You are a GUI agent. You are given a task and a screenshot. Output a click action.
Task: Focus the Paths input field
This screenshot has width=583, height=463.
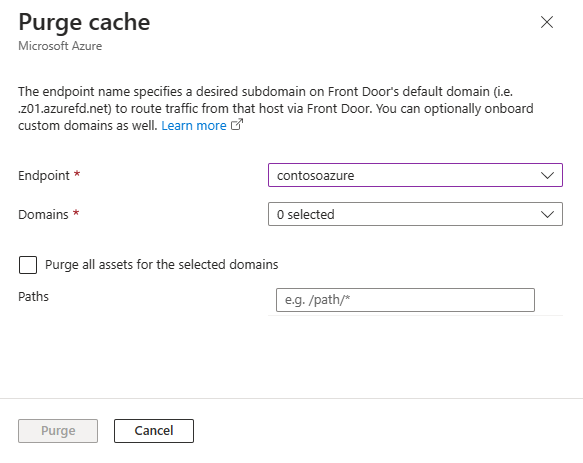coord(405,300)
